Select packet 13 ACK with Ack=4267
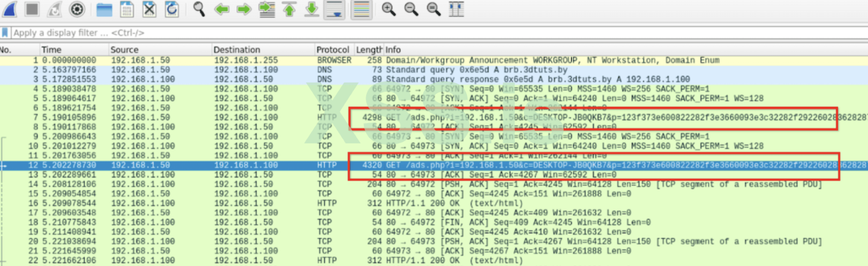 434,175
